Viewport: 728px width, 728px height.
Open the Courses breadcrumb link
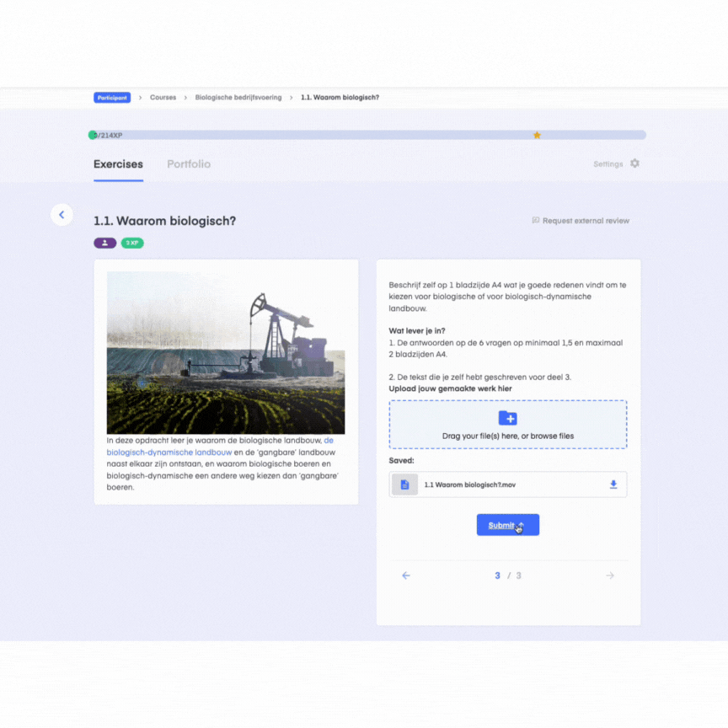(x=163, y=98)
